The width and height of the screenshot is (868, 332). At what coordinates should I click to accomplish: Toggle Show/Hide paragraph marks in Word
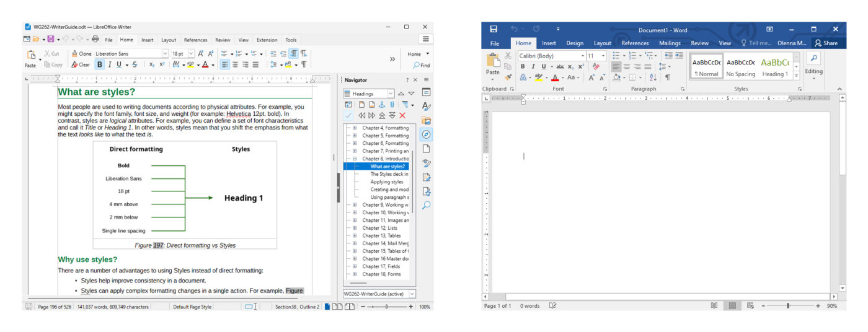[667, 77]
